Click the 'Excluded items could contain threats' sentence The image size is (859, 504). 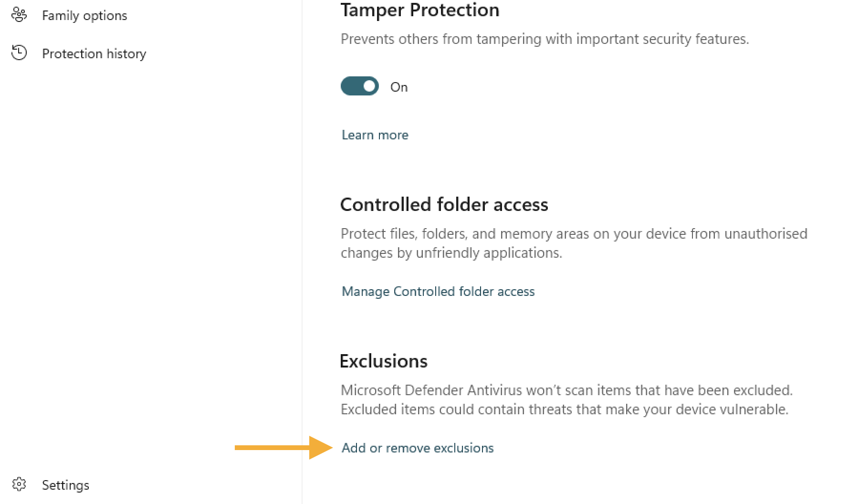[564, 409]
